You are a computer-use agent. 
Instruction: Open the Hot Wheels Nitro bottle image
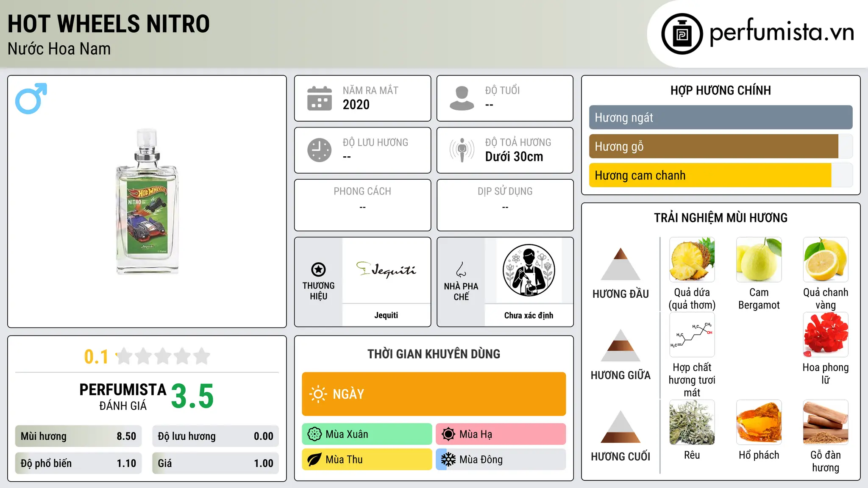click(147, 202)
